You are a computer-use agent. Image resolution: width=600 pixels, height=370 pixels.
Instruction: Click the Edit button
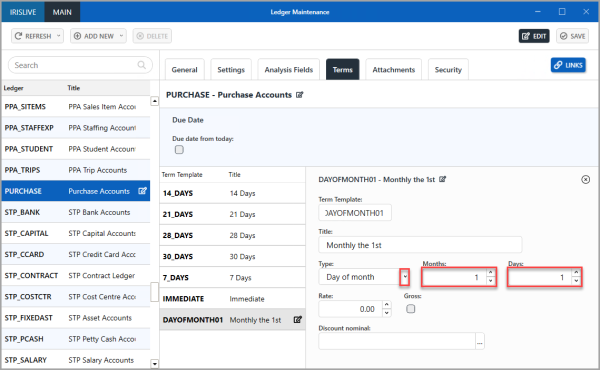tap(534, 36)
